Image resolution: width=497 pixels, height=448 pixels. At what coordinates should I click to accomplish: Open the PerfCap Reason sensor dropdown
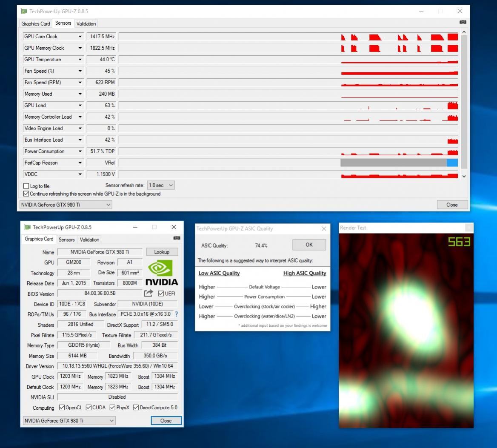click(80, 163)
